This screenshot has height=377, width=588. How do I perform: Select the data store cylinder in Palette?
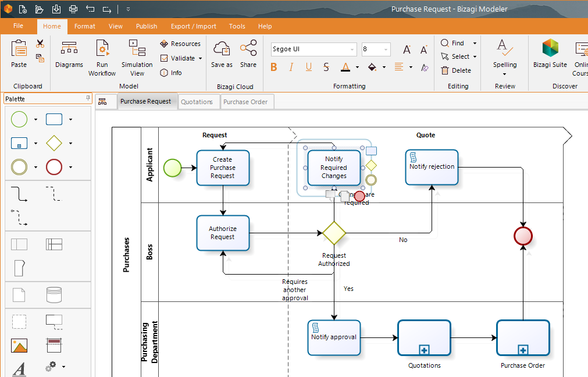coord(54,295)
